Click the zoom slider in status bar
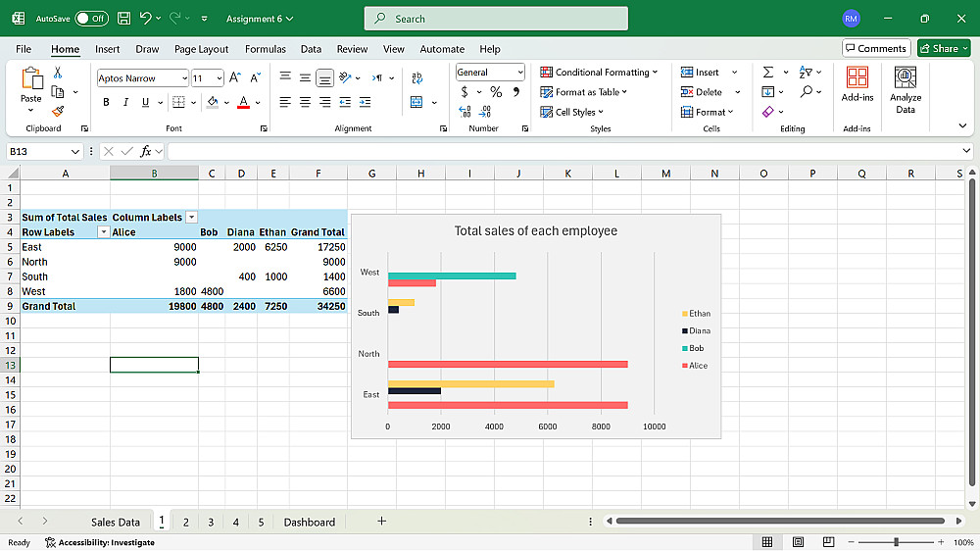Viewport: 980px width, 551px height. [896, 542]
